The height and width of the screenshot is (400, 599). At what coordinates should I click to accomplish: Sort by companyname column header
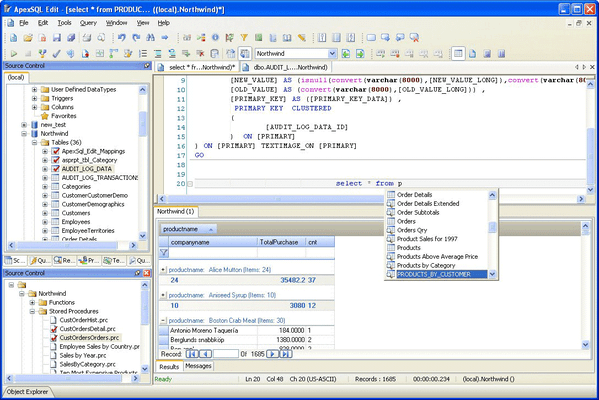213,242
